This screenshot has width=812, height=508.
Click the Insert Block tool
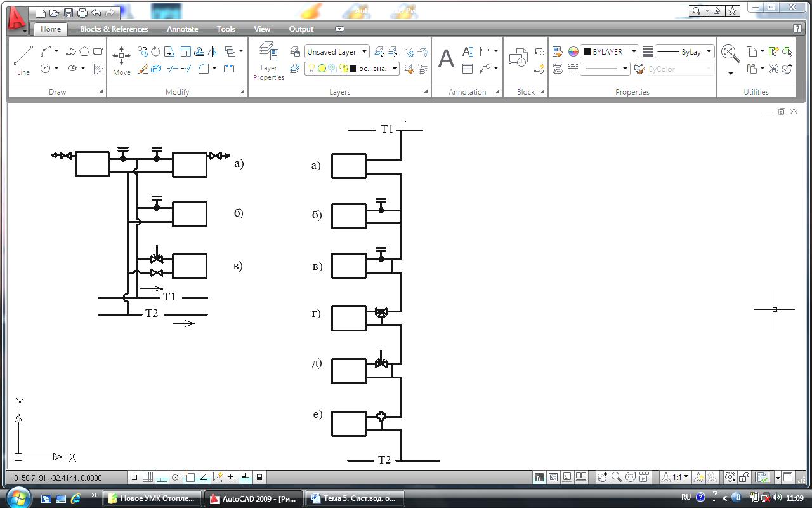(518, 57)
